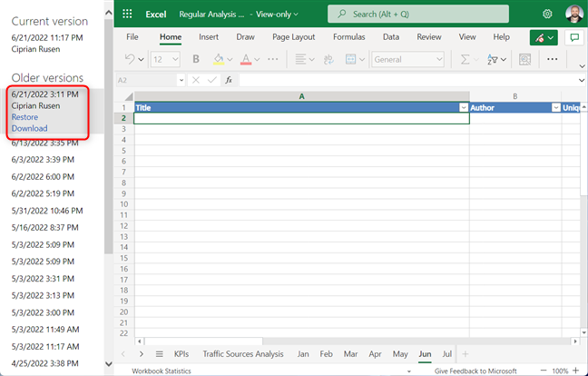Image resolution: width=588 pixels, height=376 pixels.
Task: Click the search box
Action: [418, 14]
